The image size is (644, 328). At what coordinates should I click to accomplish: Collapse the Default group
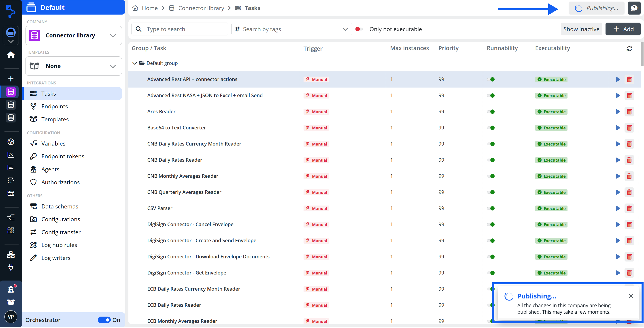[134, 63]
